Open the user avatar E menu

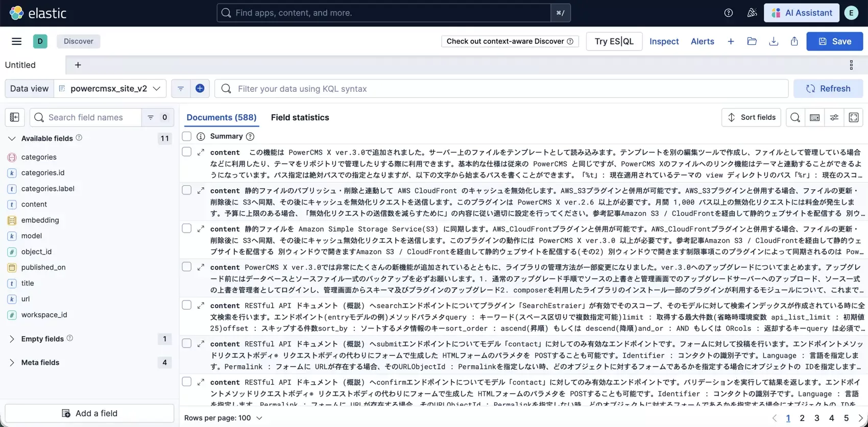tap(851, 13)
